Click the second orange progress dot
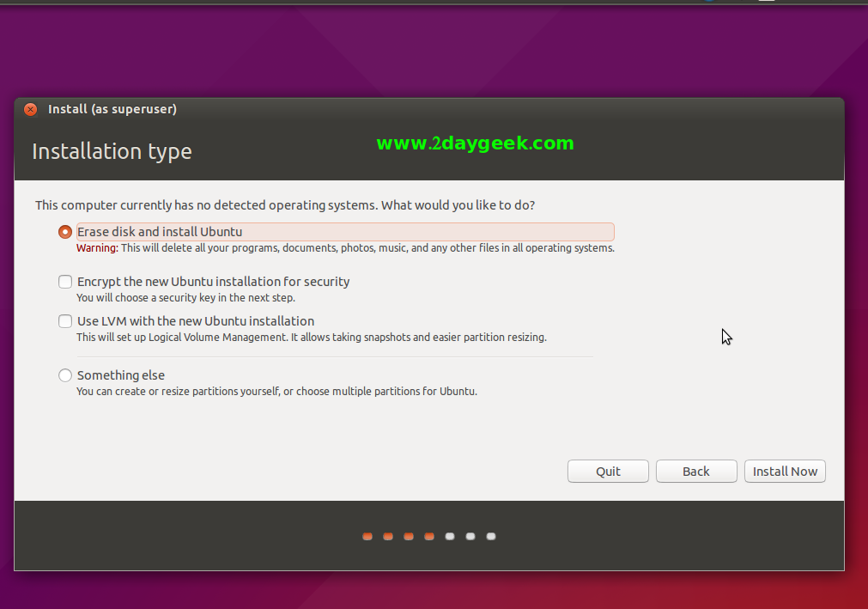 (388, 537)
